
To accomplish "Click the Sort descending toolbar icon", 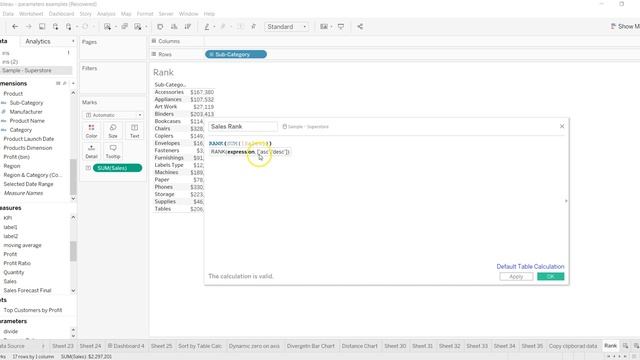I will [187, 27].
